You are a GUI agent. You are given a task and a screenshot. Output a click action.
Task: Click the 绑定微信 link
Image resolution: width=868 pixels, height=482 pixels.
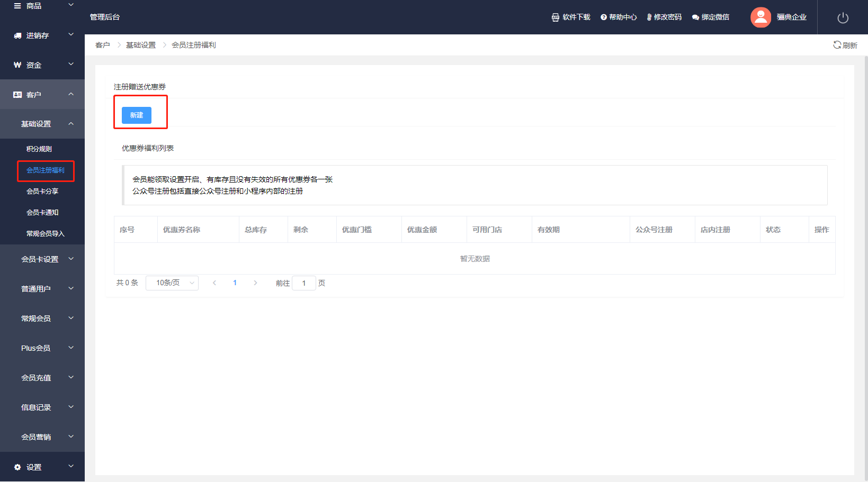pos(715,17)
